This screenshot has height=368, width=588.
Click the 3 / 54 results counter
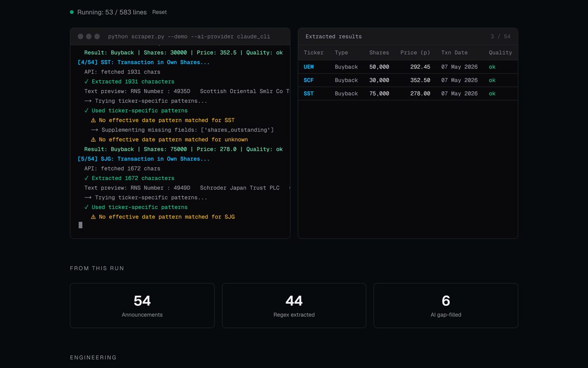tap(500, 36)
